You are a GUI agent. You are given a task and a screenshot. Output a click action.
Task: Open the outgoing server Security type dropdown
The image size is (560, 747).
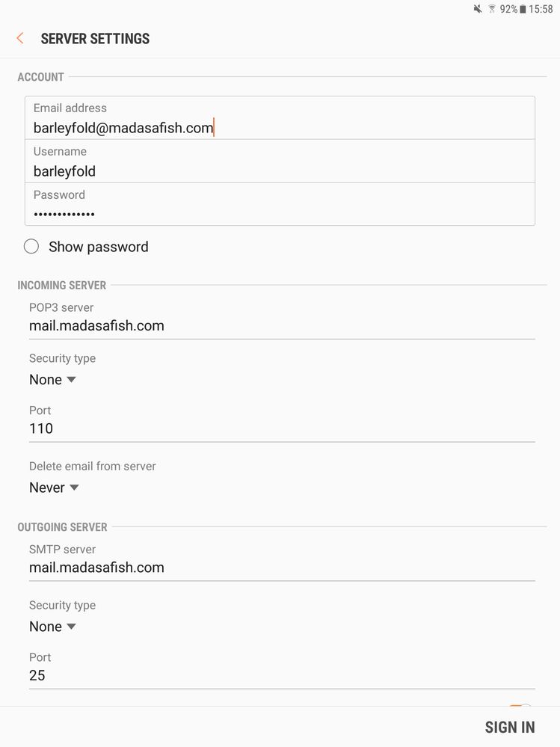(x=52, y=627)
